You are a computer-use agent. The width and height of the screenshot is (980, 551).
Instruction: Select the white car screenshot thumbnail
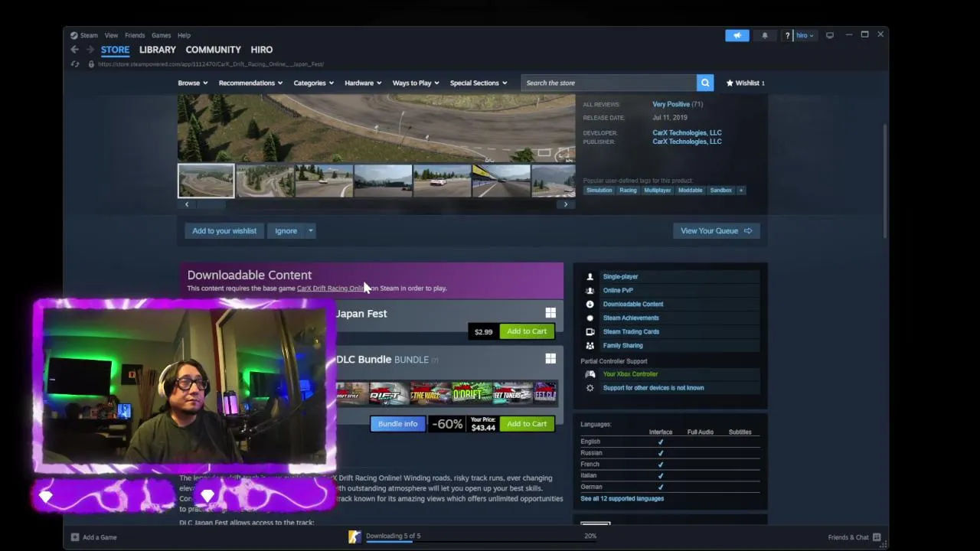[442, 181]
